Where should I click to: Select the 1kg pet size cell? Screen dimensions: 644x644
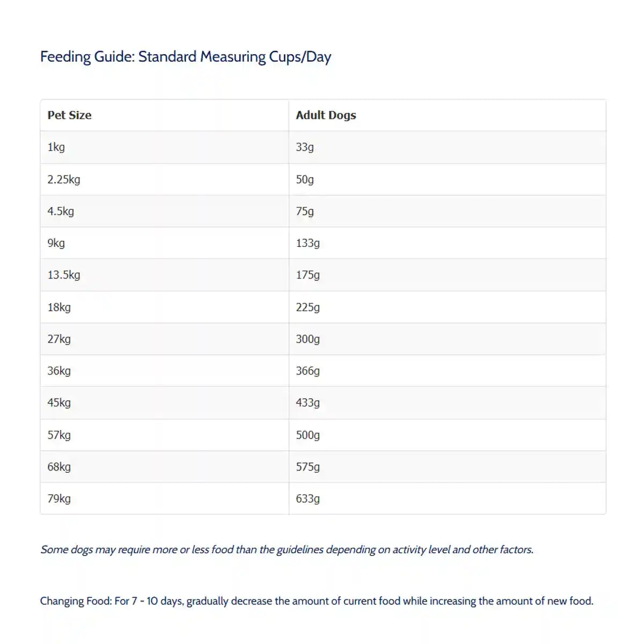pyautogui.click(x=56, y=147)
